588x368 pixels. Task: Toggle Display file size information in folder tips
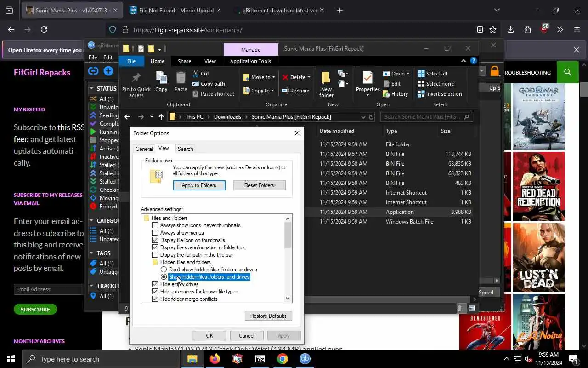pos(155,247)
